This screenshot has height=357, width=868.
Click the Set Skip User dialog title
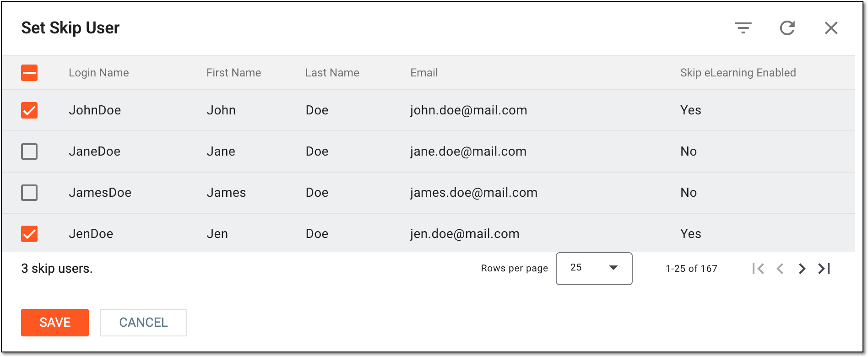point(70,28)
